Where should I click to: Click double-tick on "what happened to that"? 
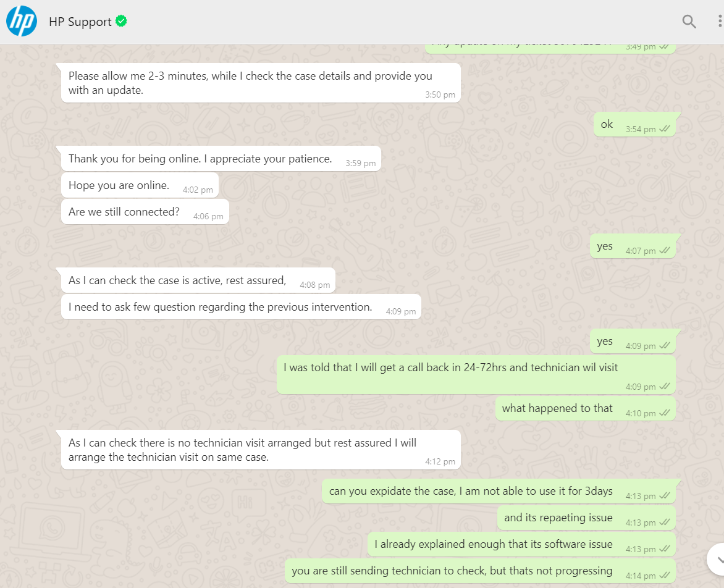pos(665,413)
